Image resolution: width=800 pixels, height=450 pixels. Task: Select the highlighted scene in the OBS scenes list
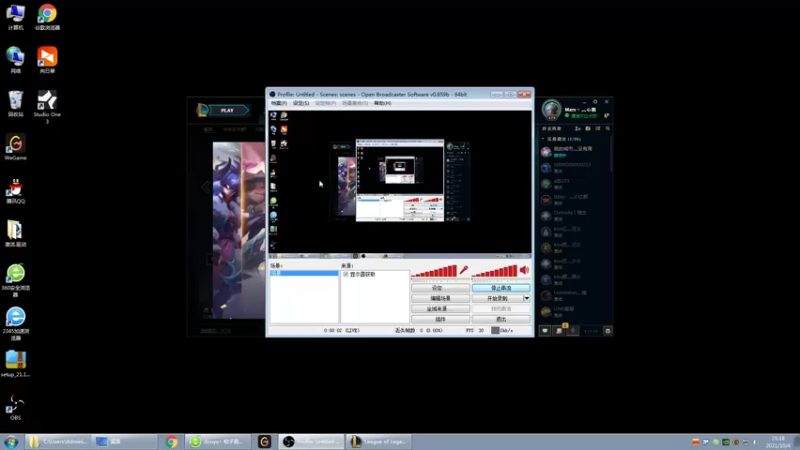(x=304, y=273)
